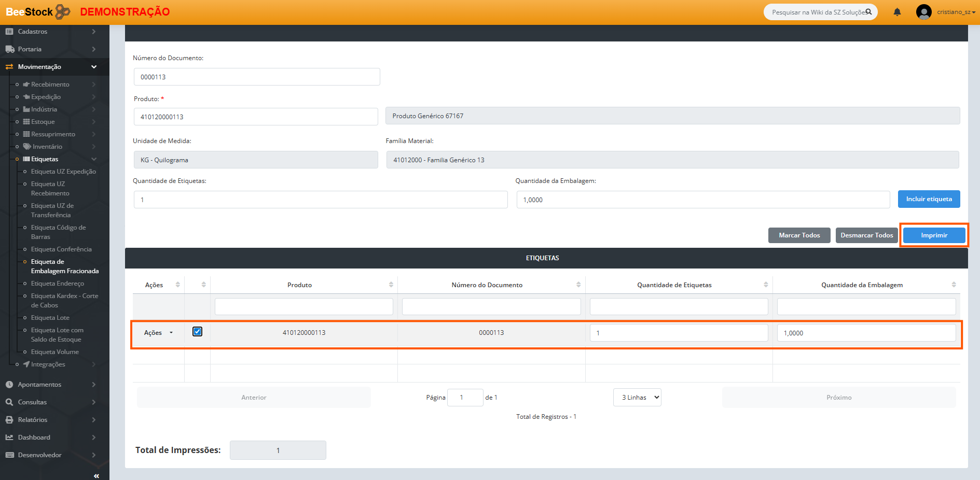Click the Incluir etiqueta button
Image resolution: width=980 pixels, height=480 pixels.
(x=929, y=199)
